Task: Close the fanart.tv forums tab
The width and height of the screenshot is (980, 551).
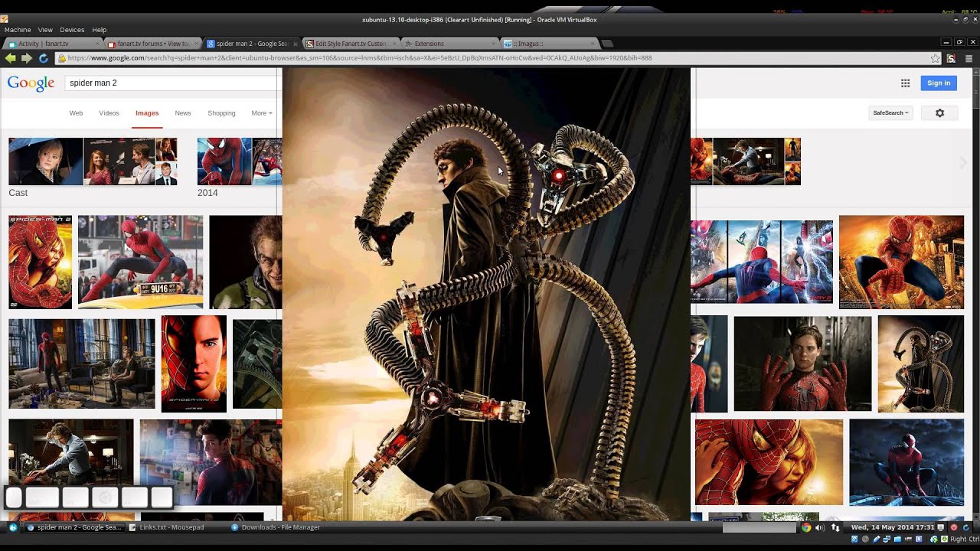Action: [195, 44]
